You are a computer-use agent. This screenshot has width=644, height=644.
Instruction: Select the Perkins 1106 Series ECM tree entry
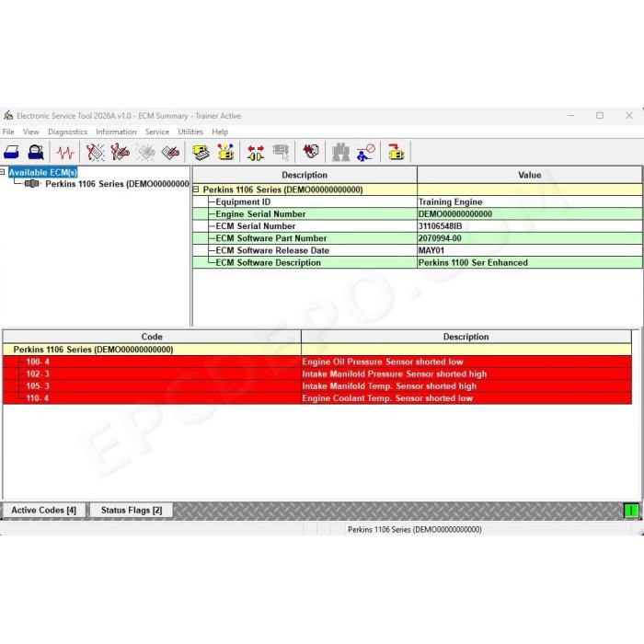click(x=117, y=184)
